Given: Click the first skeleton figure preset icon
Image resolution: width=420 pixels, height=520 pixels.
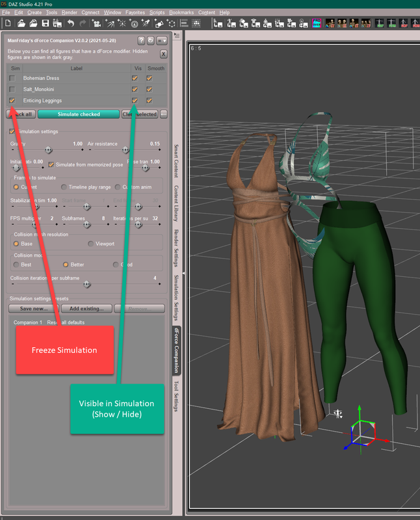Looking at the screenshot, I should point(330,23).
